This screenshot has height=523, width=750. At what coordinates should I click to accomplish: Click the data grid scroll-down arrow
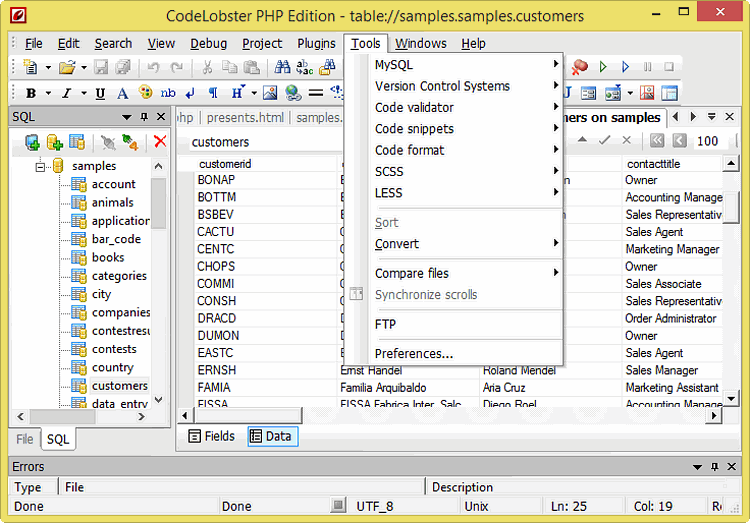click(x=731, y=398)
